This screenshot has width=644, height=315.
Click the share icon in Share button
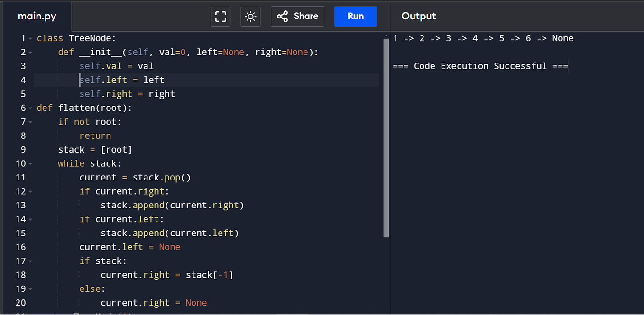click(x=283, y=17)
